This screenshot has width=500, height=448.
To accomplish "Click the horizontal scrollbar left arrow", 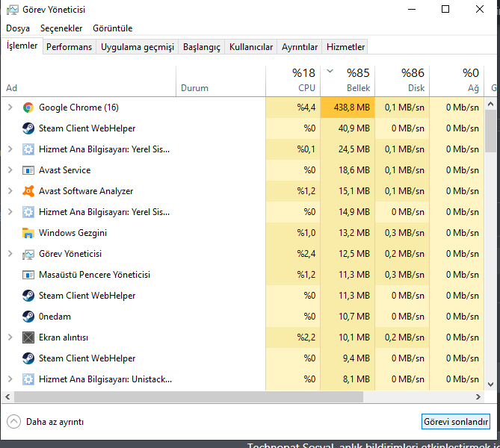I will point(7,397).
